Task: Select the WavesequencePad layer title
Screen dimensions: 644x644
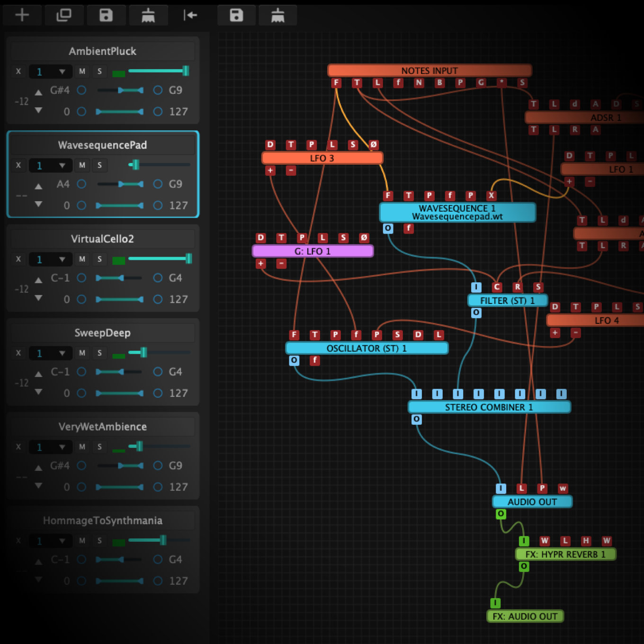Action: coord(103,145)
